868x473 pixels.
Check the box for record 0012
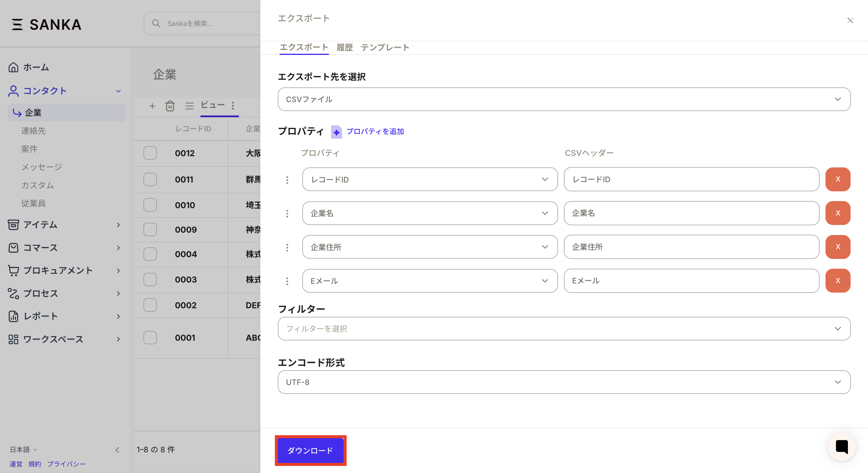tap(150, 153)
